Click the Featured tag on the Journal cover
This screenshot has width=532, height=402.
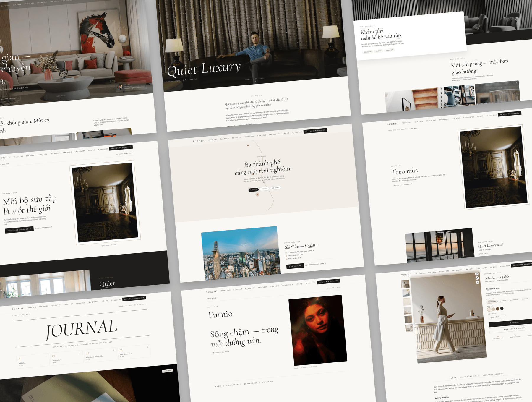[167, 371]
